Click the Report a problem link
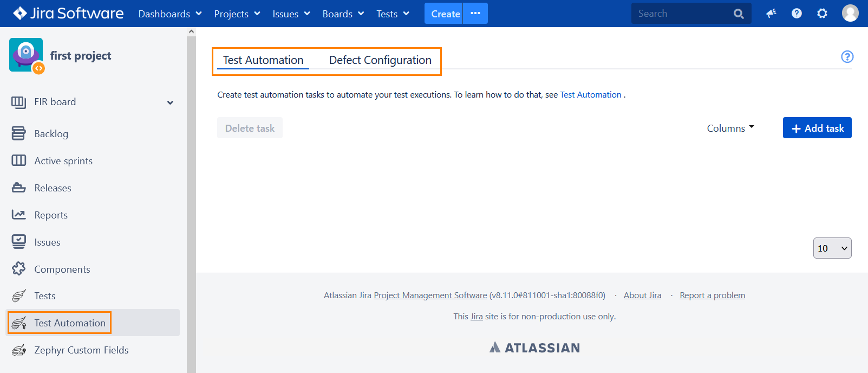Viewport: 868px width, 373px height. (712, 295)
